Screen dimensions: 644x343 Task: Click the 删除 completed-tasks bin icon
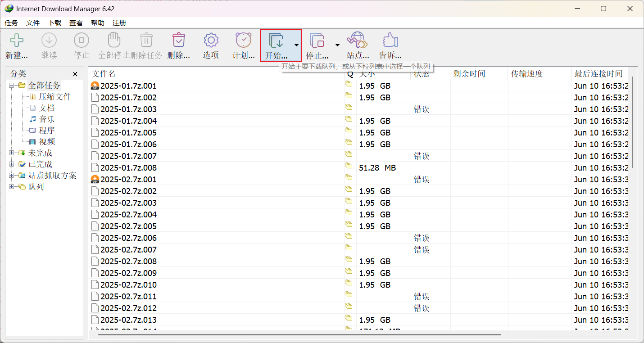click(x=179, y=40)
